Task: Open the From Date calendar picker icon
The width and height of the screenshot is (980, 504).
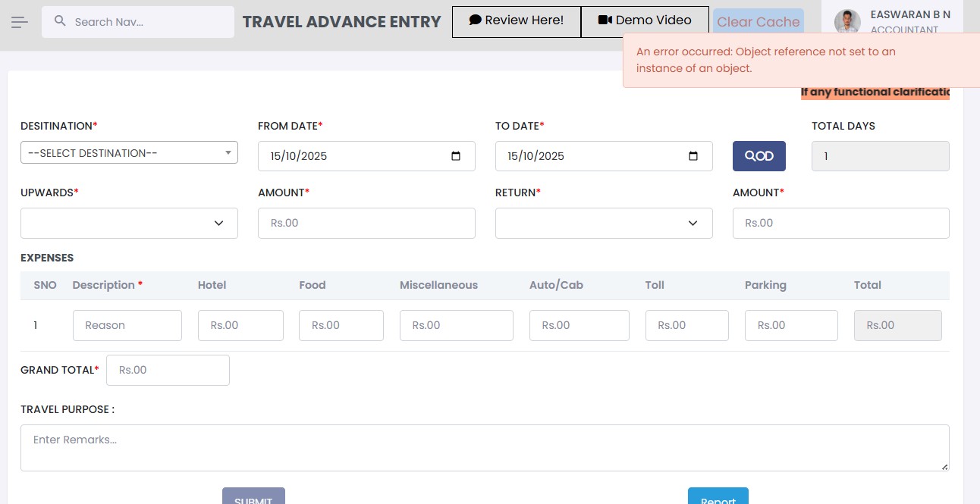Action: pos(456,156)
